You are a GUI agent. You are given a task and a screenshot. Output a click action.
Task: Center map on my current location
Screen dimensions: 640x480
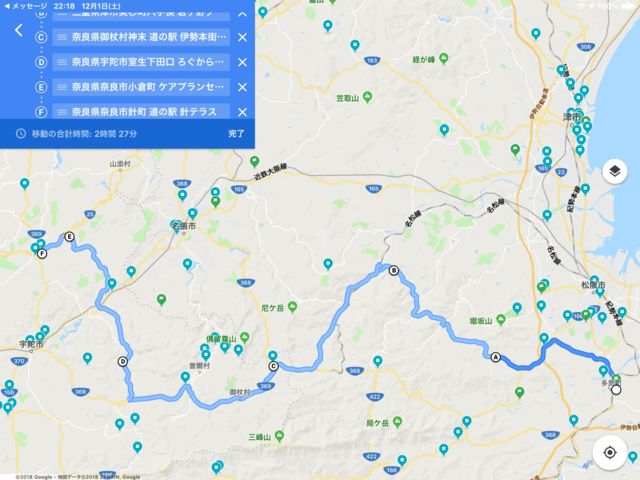(x=609, y=451)
